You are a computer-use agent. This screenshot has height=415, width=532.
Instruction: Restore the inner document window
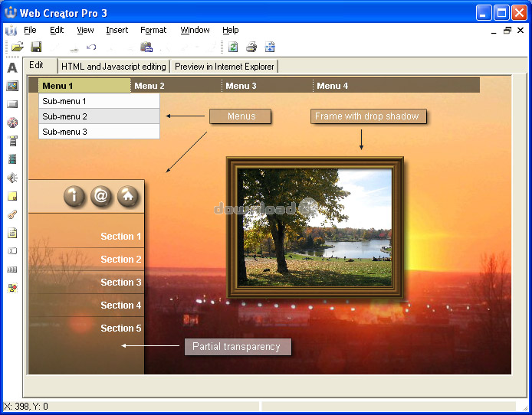point(507,30)
